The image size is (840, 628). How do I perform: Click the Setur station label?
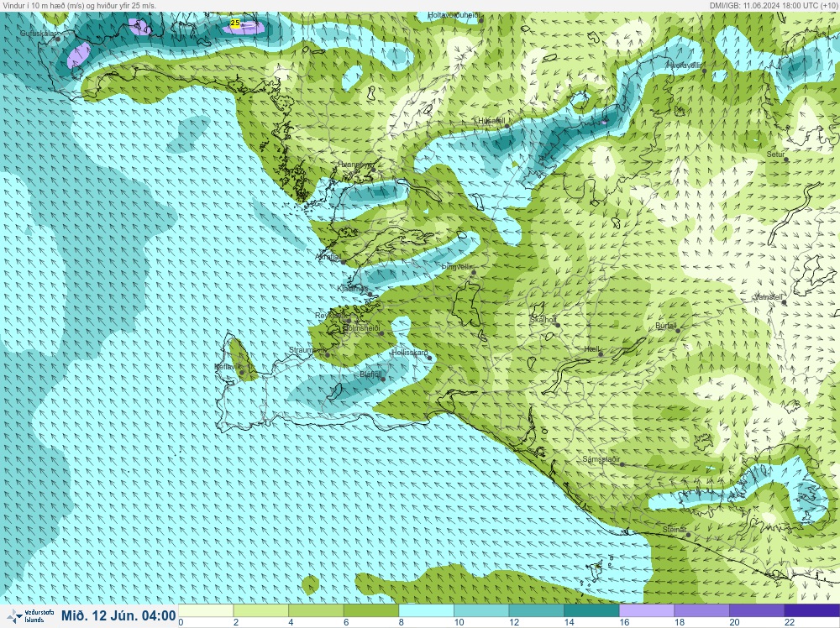[x=775, y=154]
